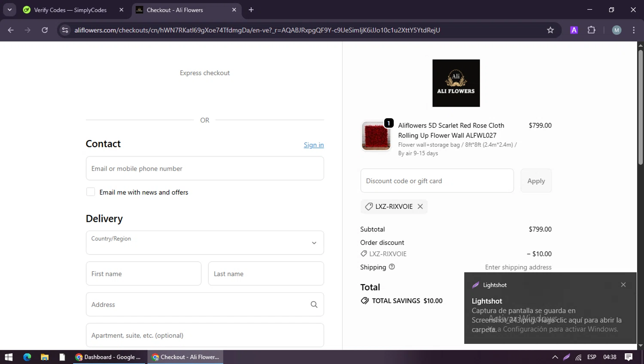Open the purple A browser extension

tap(574, 30)
